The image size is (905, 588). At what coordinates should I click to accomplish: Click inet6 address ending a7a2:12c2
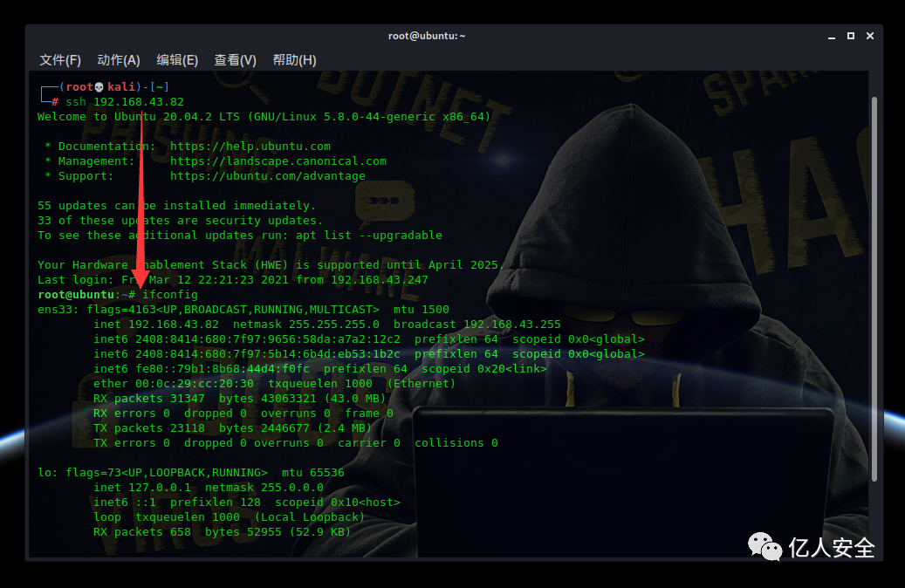click(x=268, y=338)
